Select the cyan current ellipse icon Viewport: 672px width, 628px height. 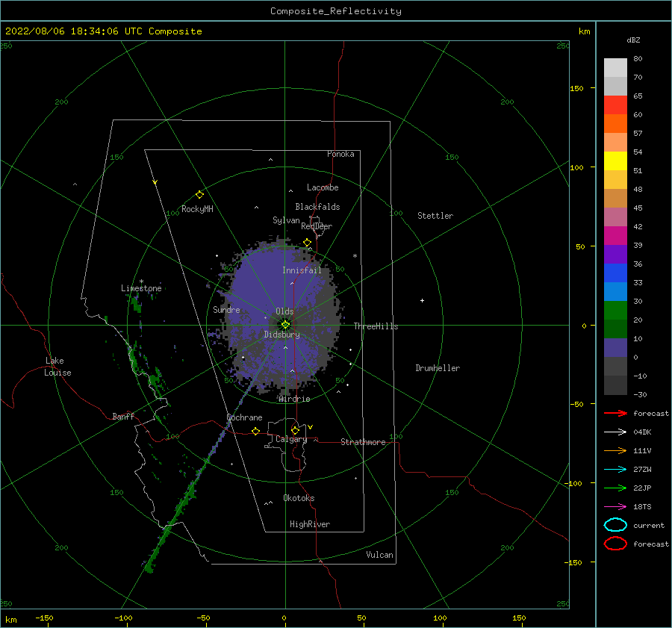(x=615, y=525)
